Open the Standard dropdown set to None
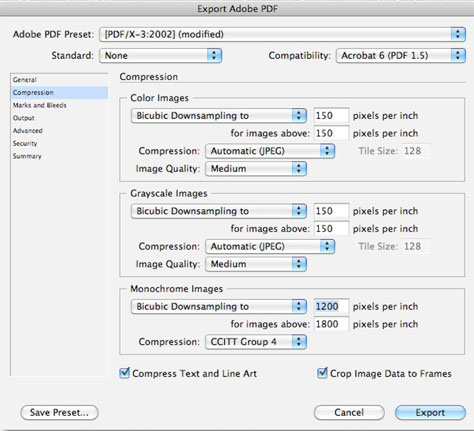474x431 pixels. click(x=160, y=55)
